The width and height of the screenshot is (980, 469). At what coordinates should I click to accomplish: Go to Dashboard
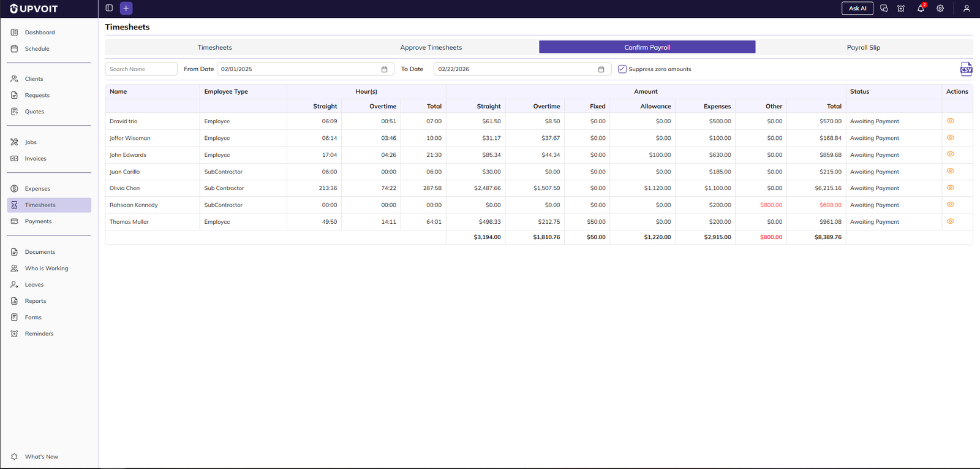(x=49, y=32)
